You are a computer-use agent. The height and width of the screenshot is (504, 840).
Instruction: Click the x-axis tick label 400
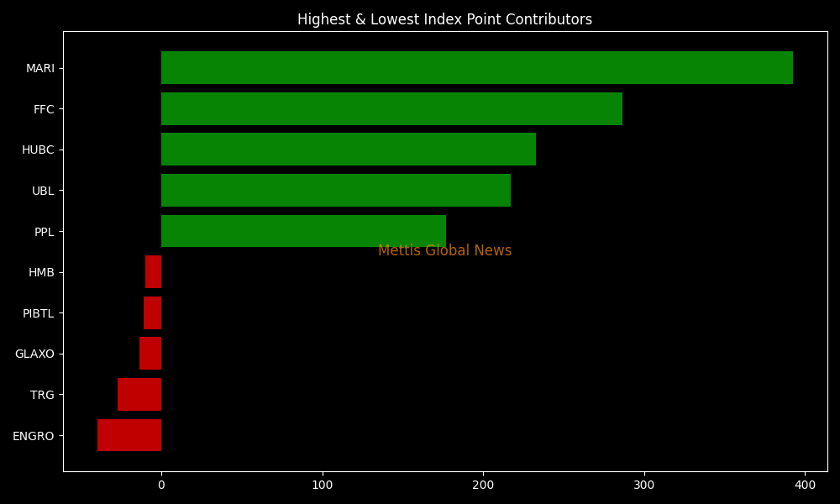(806, 486)
